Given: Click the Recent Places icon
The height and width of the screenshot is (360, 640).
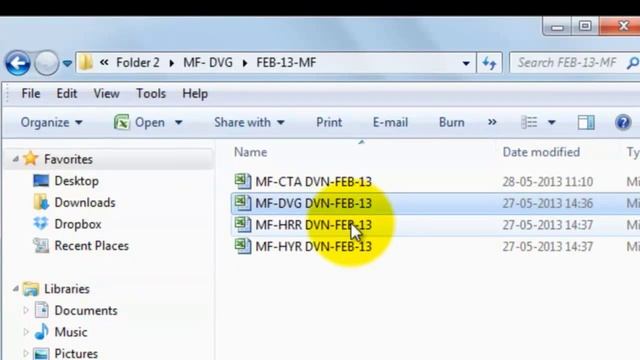Looking at the screenshot, I should click(x=41, y=245).
